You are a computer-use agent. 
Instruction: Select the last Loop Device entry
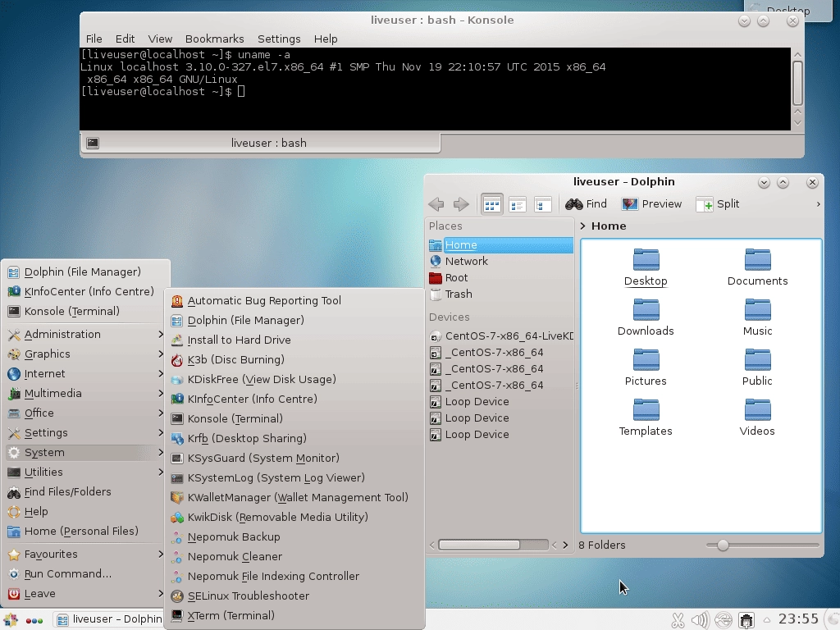pos(500,435)
